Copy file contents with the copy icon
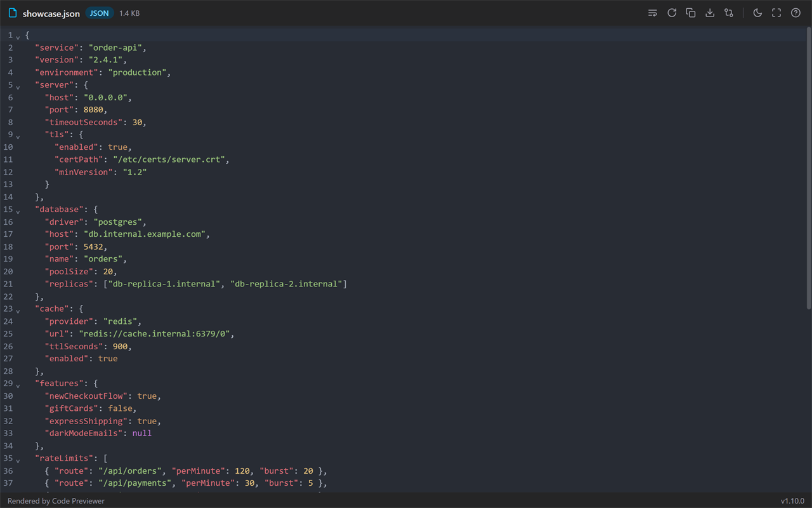 pyautogui.click(x=691, y=13)
